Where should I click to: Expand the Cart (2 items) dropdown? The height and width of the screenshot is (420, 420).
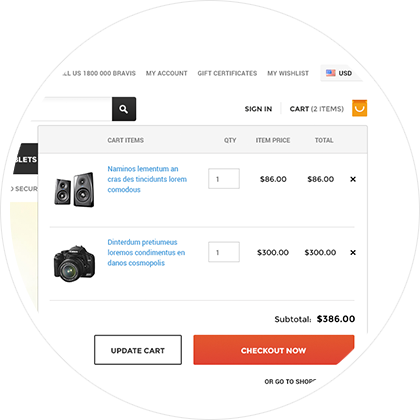coord(317,109)
